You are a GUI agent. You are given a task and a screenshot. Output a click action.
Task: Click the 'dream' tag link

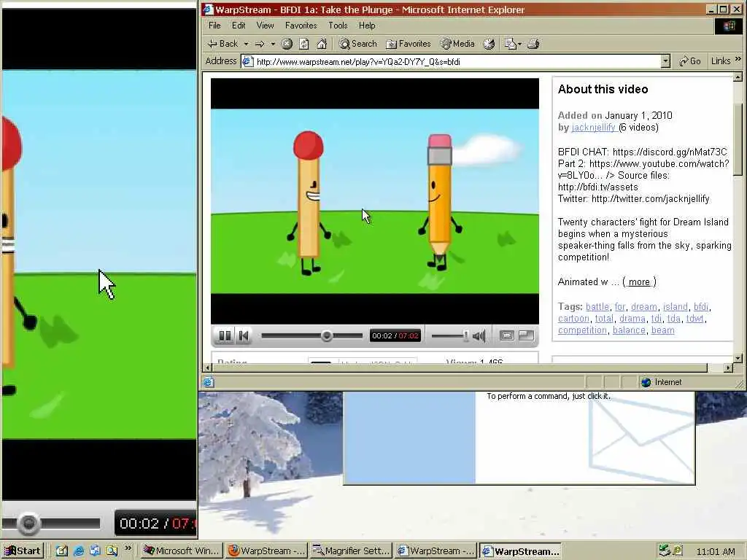pyautogui.click(x=644, y=307)
